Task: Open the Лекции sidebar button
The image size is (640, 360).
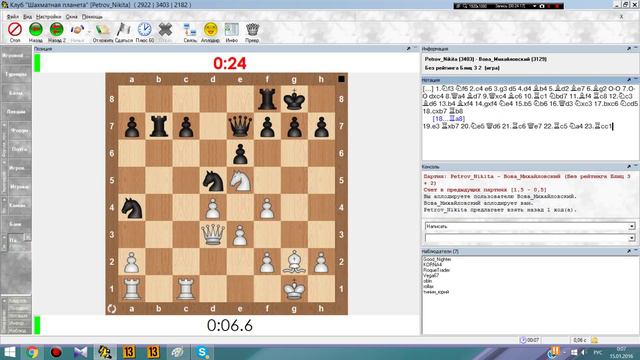Action: [x=16, y=111]
